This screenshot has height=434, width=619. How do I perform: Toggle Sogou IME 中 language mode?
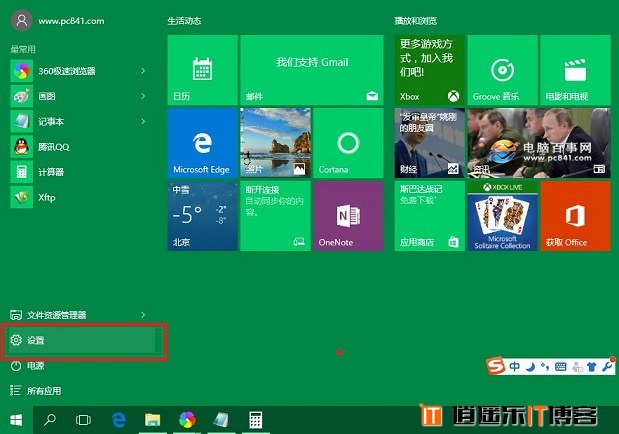(x=514, y=367)
